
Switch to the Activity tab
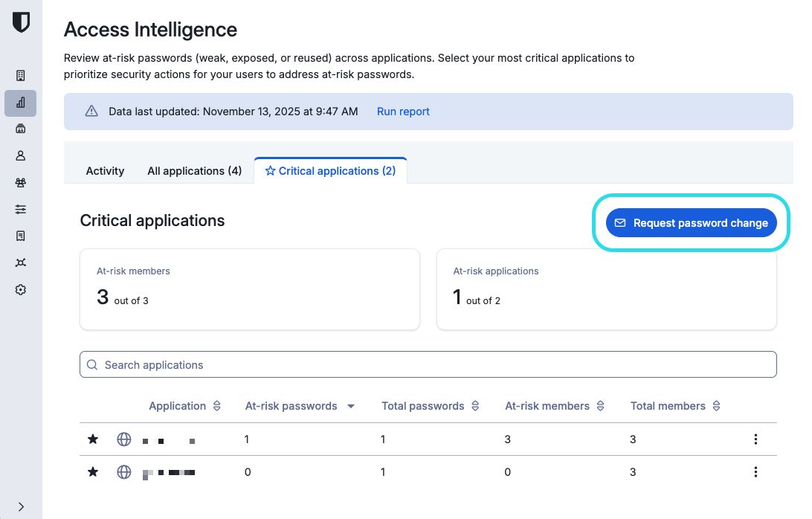pos(105,170)
